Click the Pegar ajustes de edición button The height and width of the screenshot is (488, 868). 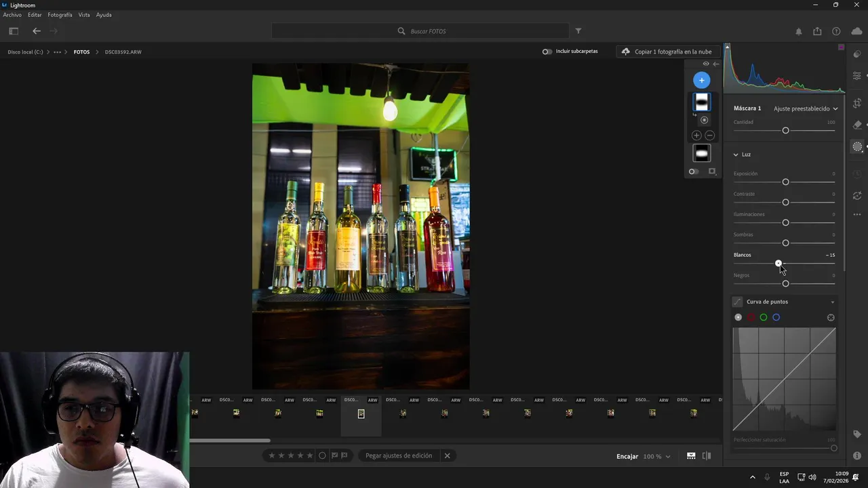[x=398, y=455]
